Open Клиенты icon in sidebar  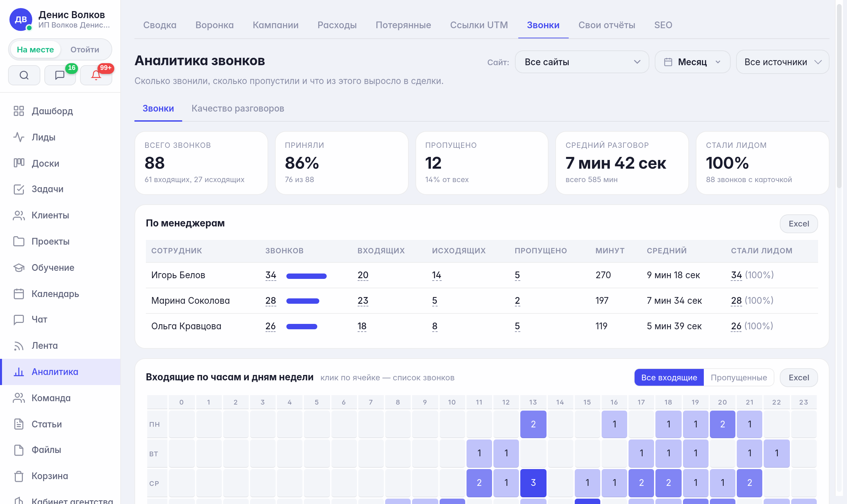click(19, 215)
